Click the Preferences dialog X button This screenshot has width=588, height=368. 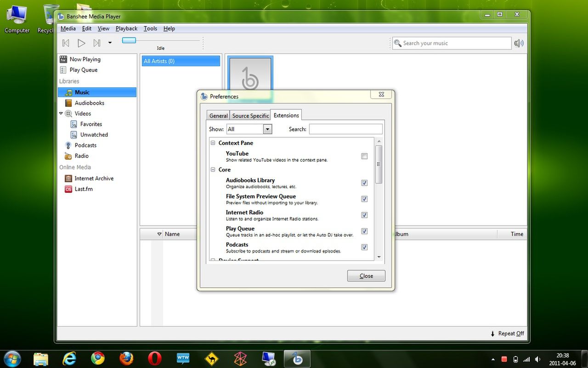(381, 94)
